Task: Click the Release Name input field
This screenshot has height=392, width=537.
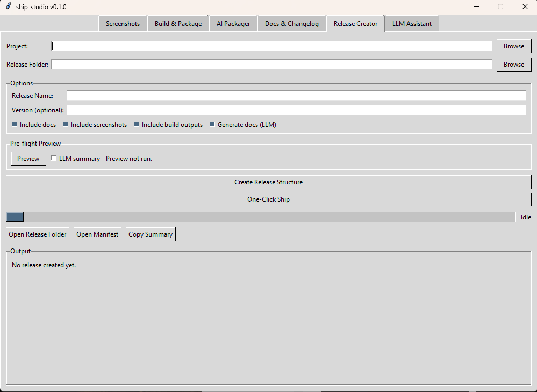Action: click(296, 95)
